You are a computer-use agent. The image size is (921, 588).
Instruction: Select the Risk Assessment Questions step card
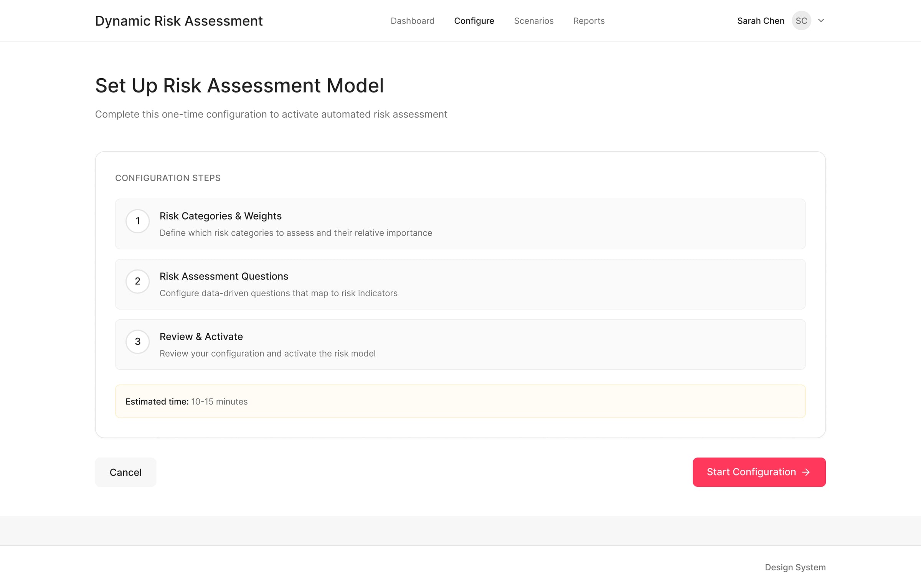(x=460, y=284)
